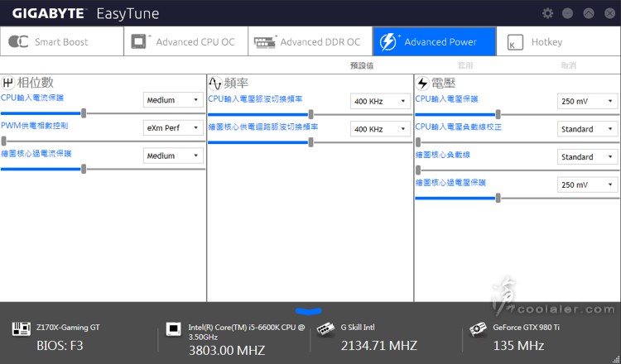Close the EasyTune window
621x364 pixels.
click(x=610, y=13)
